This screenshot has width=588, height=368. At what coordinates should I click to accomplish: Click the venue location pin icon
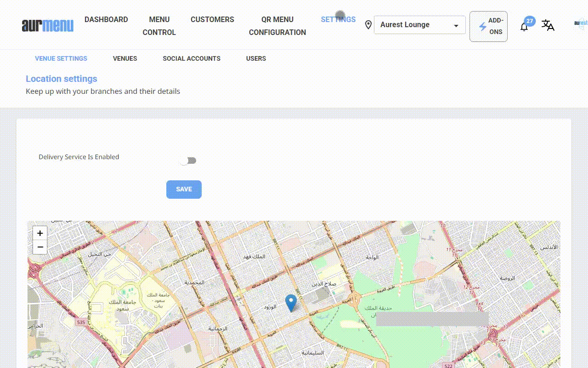(x=368, y=25)
